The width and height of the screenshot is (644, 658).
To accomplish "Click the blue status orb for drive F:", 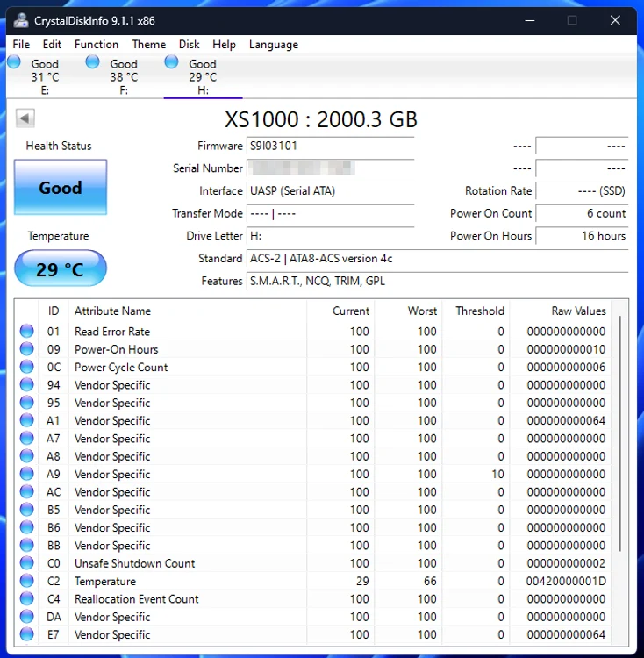I will pos(92,62).
